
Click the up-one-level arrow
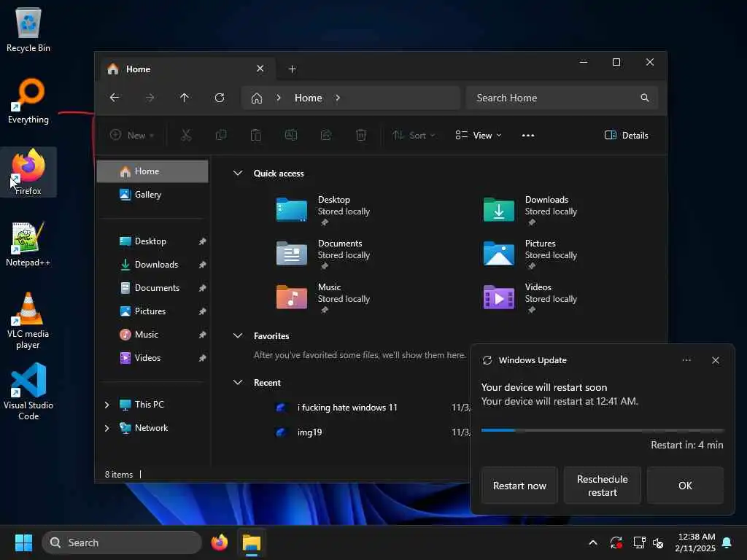185,98
